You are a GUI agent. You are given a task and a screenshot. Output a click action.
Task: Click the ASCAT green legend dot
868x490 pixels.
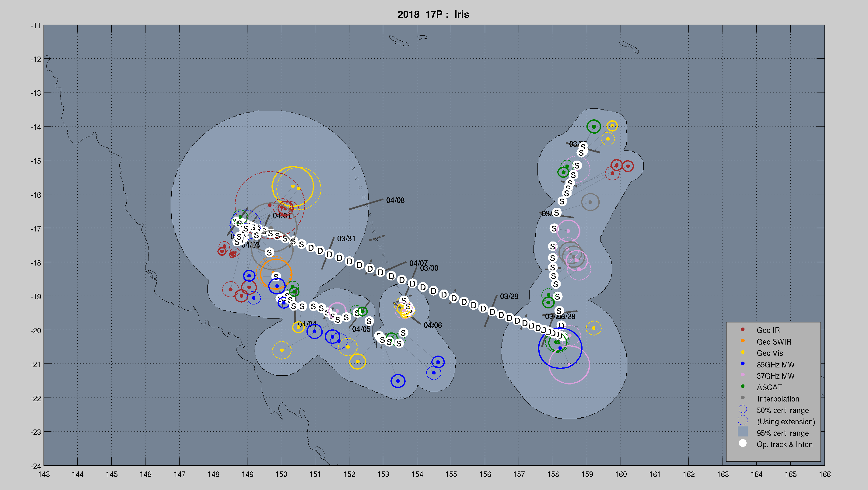743,386
